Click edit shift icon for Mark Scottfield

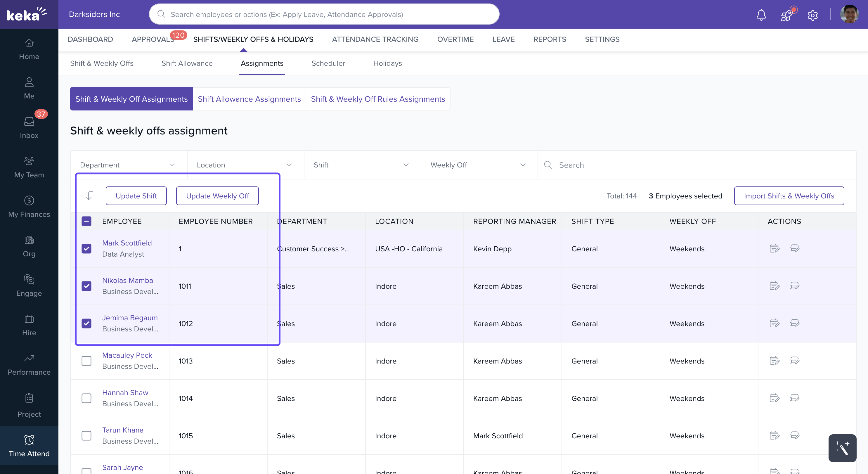point(774,248)
